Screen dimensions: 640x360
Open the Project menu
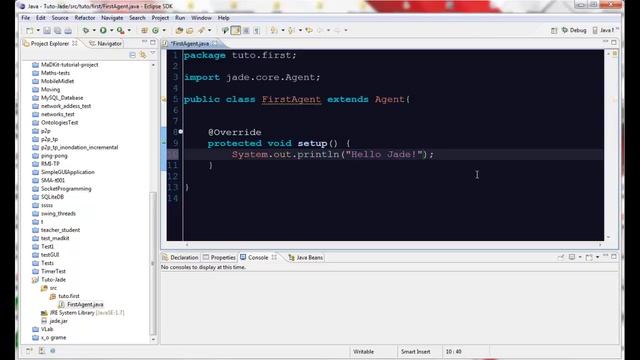tap(160, 18)
